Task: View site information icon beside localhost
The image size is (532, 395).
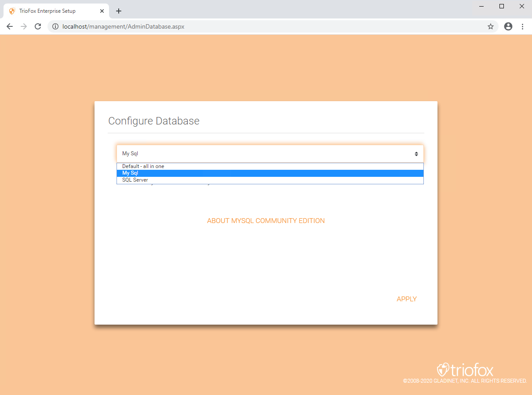Action: click(x=55, y=26)
